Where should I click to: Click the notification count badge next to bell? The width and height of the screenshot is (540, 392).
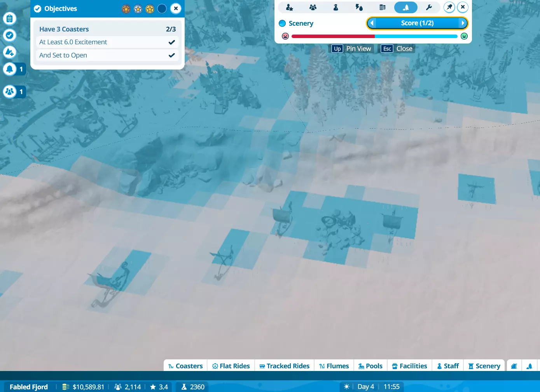pos(21,69)
